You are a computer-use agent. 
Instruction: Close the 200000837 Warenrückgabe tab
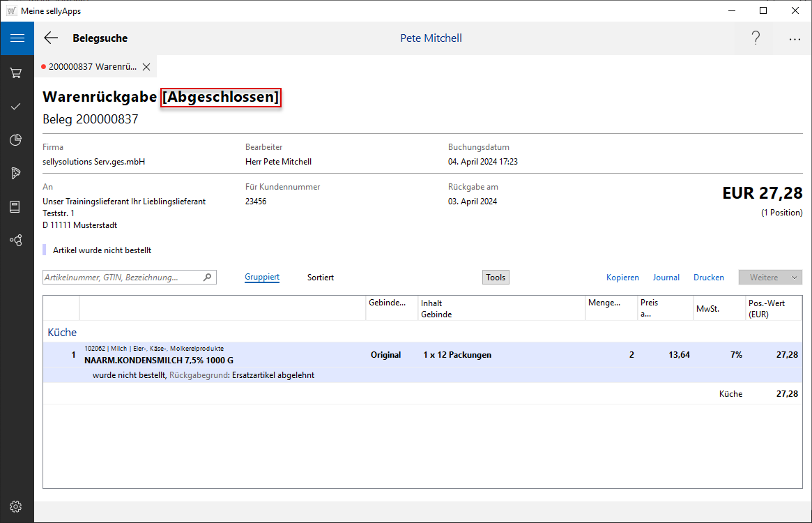[146, 67]
